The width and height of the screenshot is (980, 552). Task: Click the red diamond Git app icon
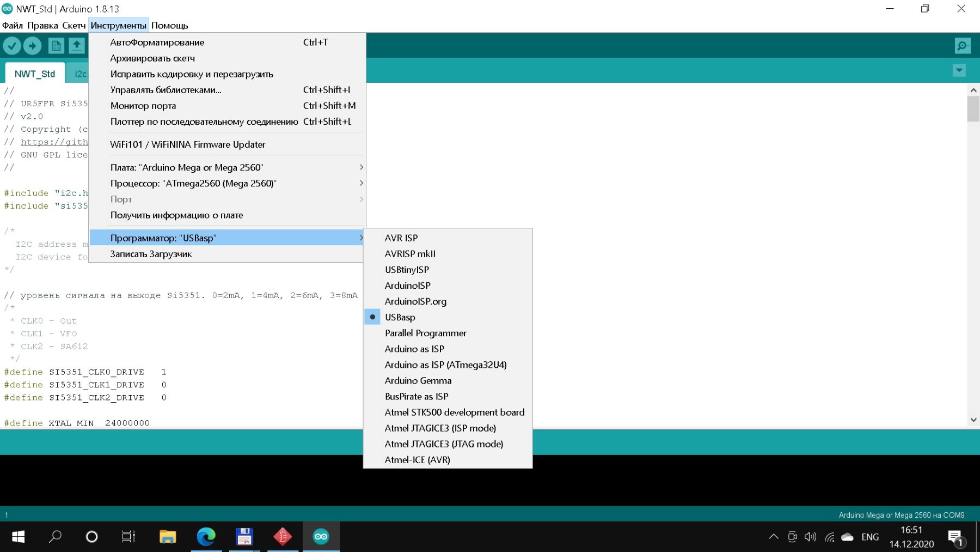(283, 537)
